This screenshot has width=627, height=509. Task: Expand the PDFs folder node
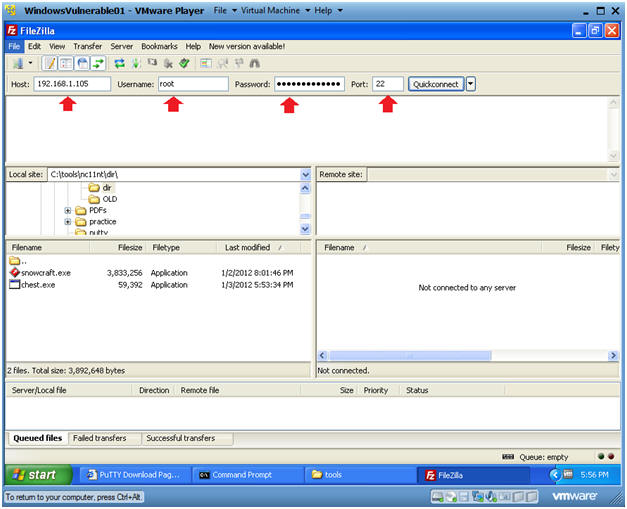pyautogui.click(x=68, y=210)
